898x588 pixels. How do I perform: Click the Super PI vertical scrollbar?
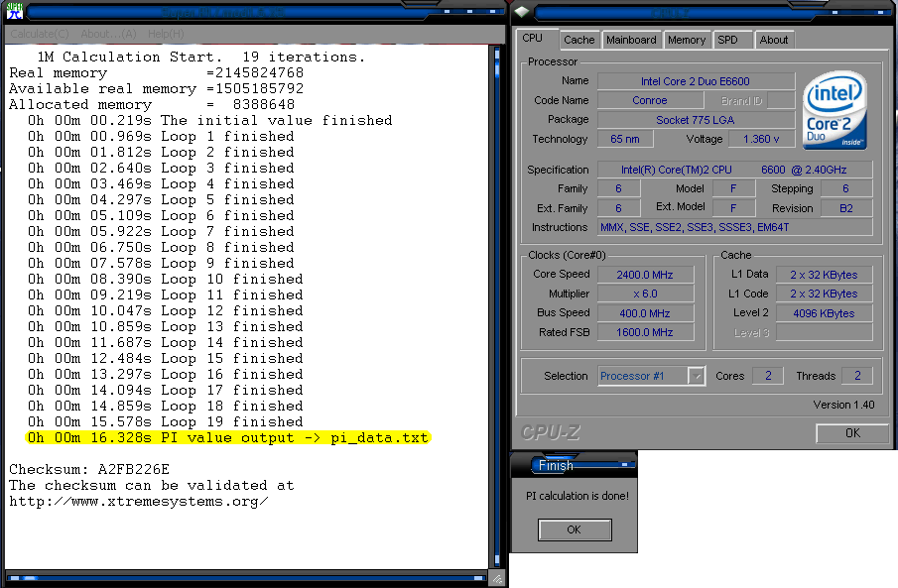pyautogui.click(x=496, y=306)
